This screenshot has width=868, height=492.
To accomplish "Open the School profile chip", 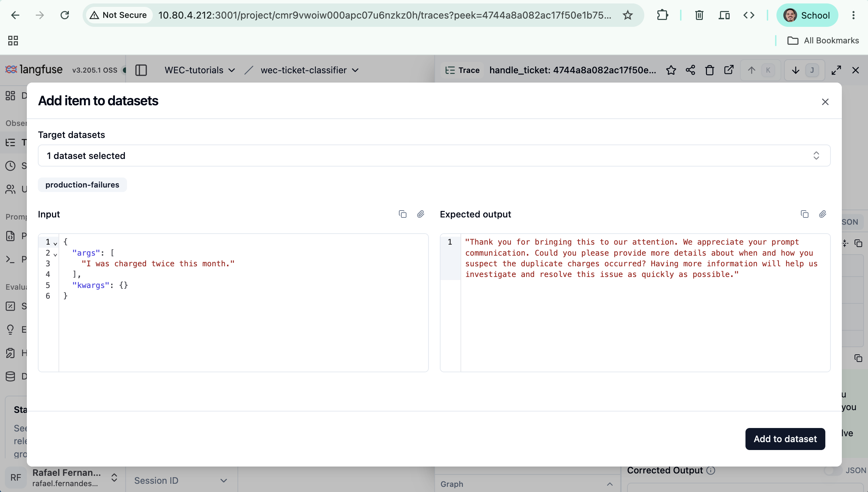I will point(807,15).
